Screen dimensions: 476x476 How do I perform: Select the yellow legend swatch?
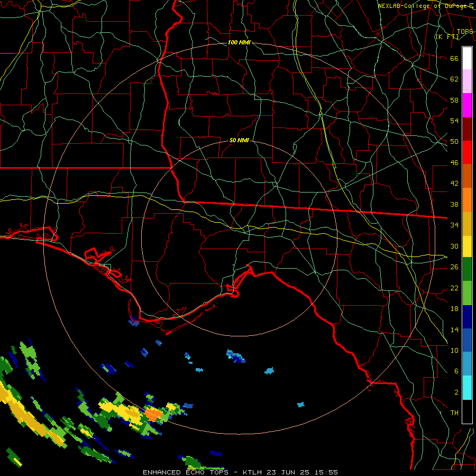467,246
